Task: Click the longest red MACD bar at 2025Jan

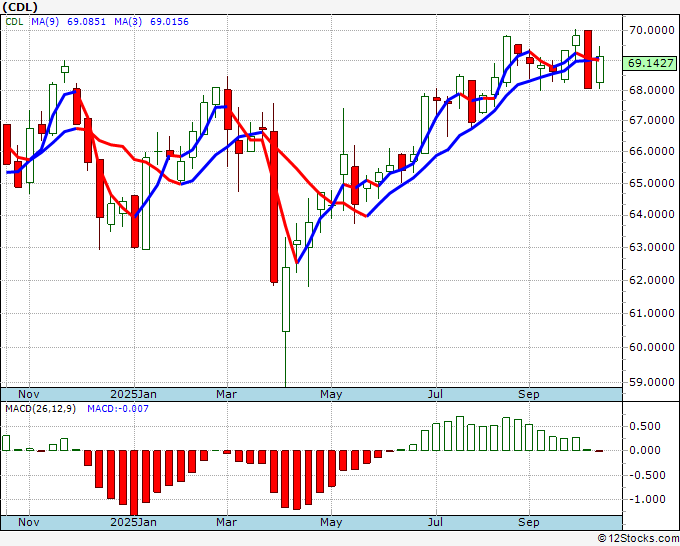Action: [x=134, y=483]
